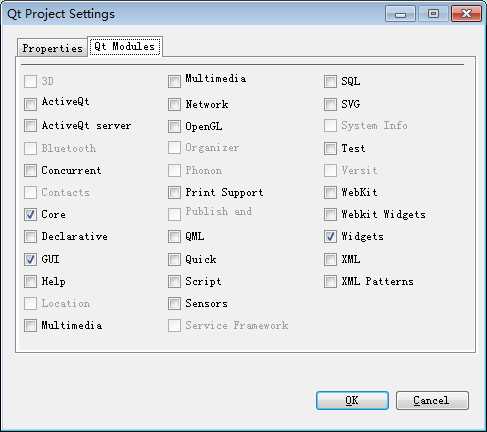Disable the GUI module checkbox
Viewport: 487px width, 432px height.
pyautogui.click(x=30, y=259)
